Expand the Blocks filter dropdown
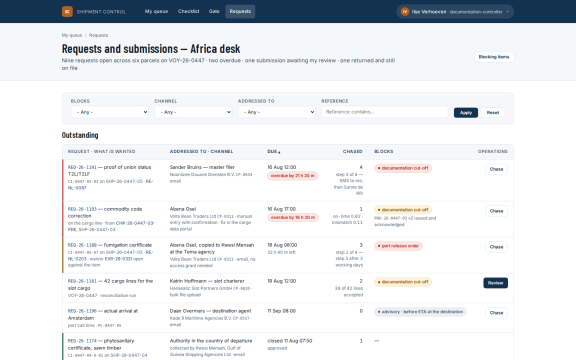 pyautogui.click(x=110, y=112)
